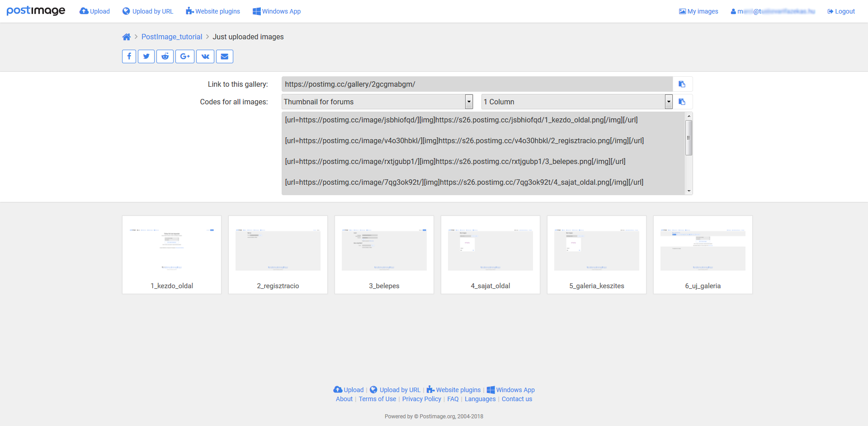Image resolution: width=868 pixels, height=426 pixels.
Task: Open the 3_belepes thumbnail
Action: point(384,255)
